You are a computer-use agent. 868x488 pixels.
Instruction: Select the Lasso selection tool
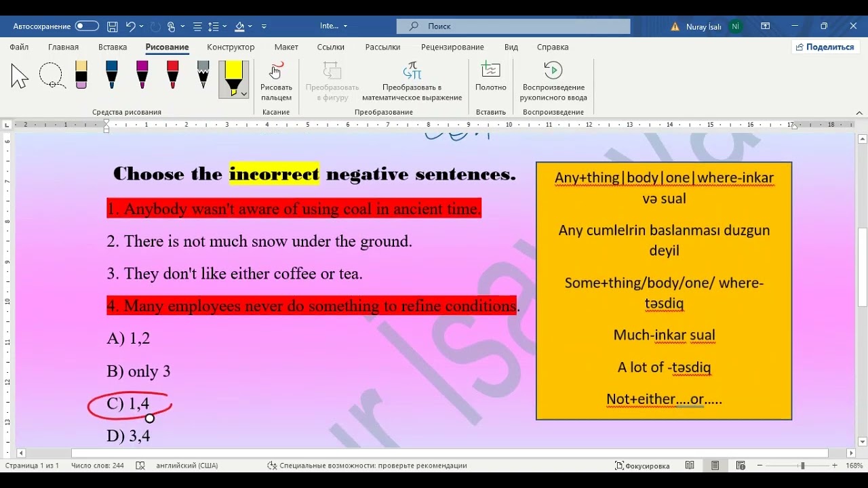pos(52,76)
